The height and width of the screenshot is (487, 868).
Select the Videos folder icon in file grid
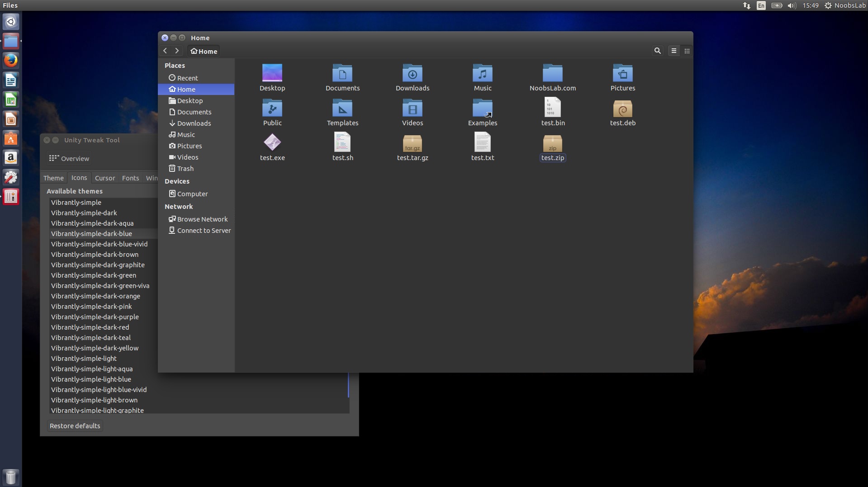pyautogui.click(x=413, y=108)
